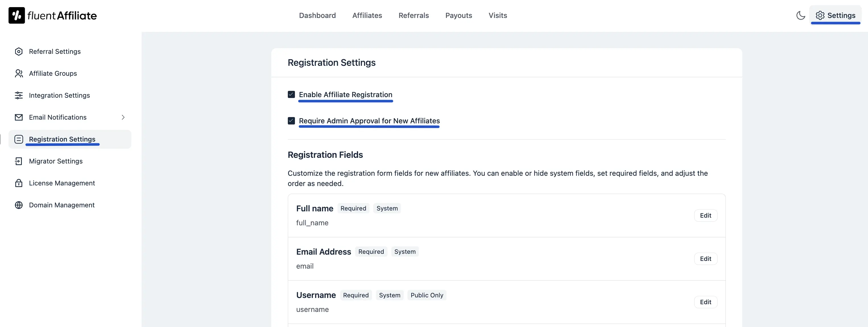Click the Email Notifications envelope icon
The image size is (868, 327).
(19, 117)
